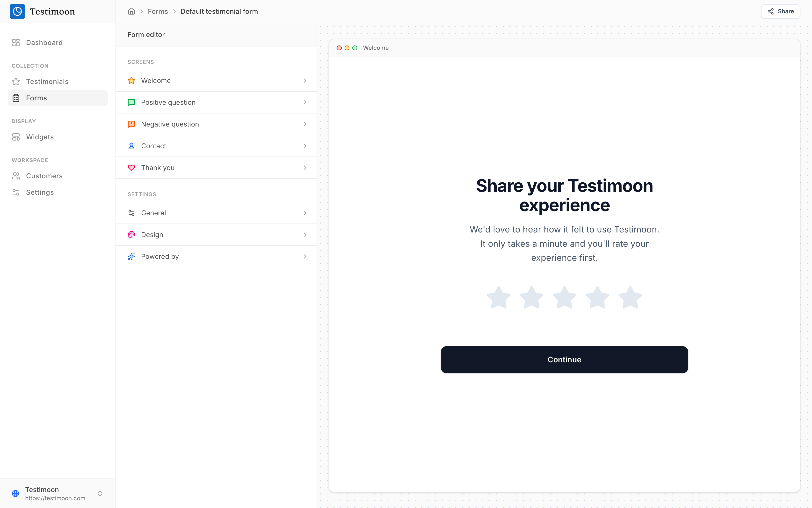Screen dimensions: 812x508
Task: Click the 'Positive question' label text
Action: [168, 103]
